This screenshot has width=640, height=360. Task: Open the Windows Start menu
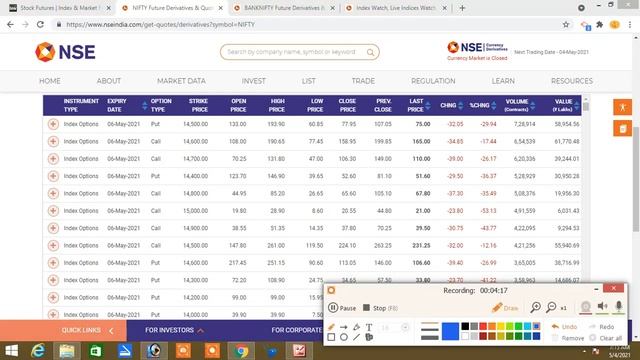(x=11, y=351)
